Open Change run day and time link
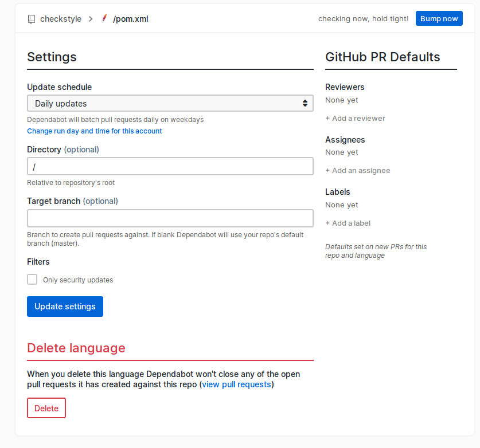 pos(94,131)
